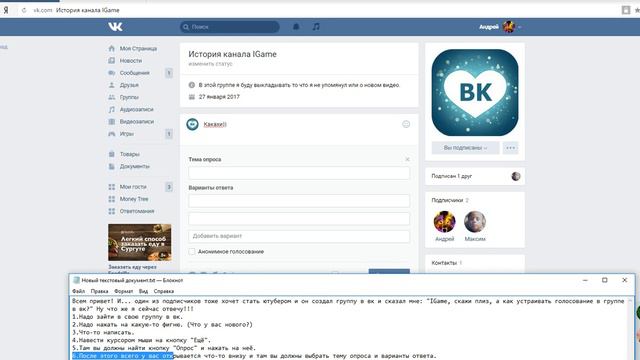
Task: Click the Документы sidebar icon
Action: coord(111,167)
